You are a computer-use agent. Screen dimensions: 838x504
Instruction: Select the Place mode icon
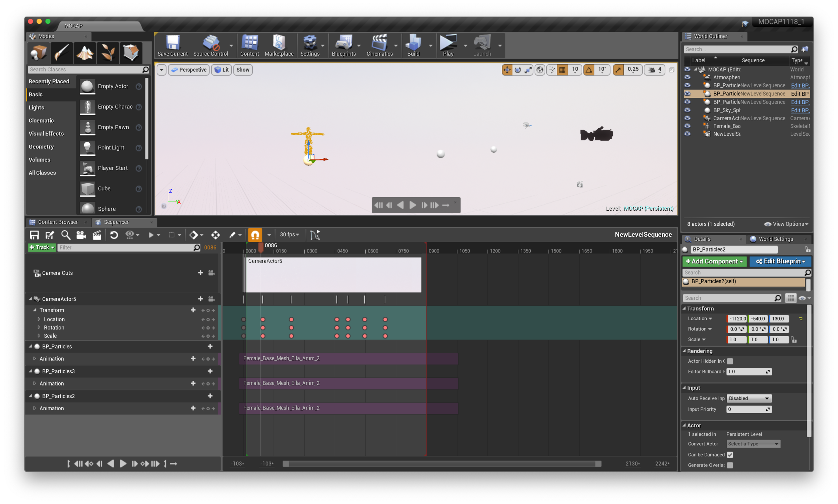(x=39, y=53)
